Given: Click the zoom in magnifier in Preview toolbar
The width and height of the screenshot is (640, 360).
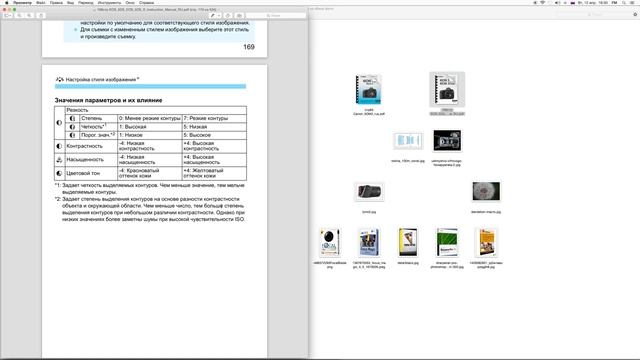Looking at the screenshot, I should 29,16.
